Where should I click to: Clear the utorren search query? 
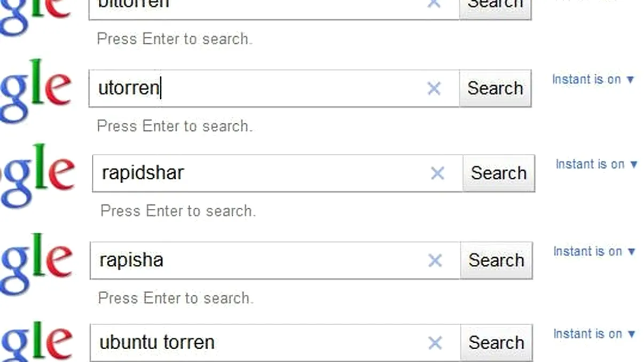pyautogui.click(x=434, y=89)
